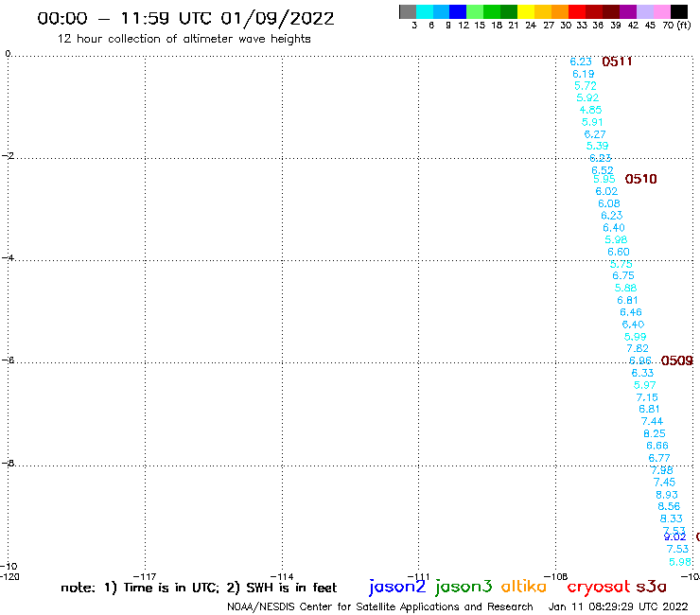Select the altika satellite label
Viewport: 700px width, 615px height.
(x=523, y=586)
